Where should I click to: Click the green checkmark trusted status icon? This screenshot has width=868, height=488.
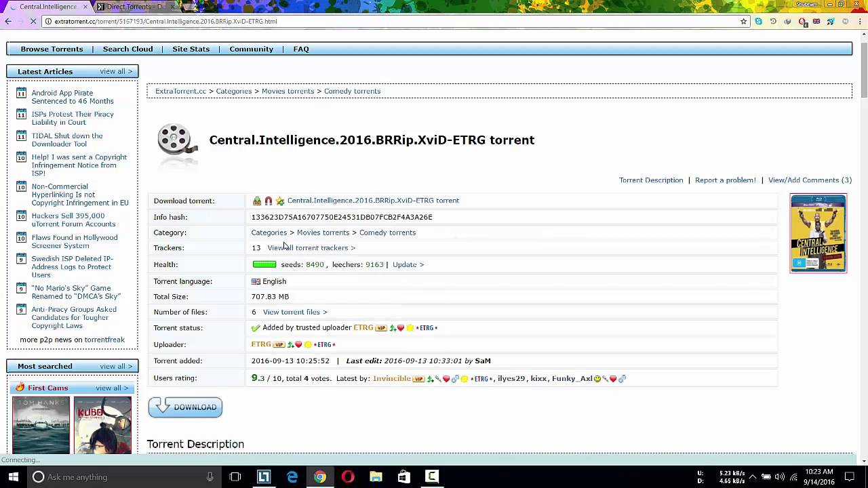coord(256,328)
